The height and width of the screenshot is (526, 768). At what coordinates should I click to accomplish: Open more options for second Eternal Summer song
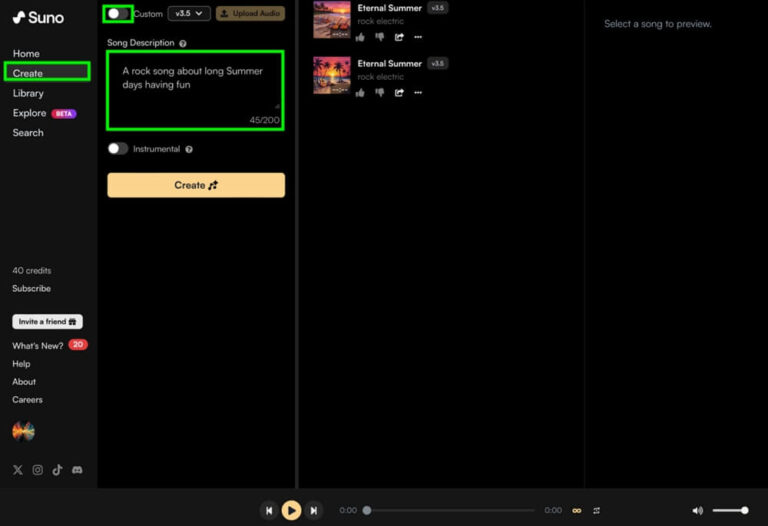pyautogui.click(x=418, y=93)
